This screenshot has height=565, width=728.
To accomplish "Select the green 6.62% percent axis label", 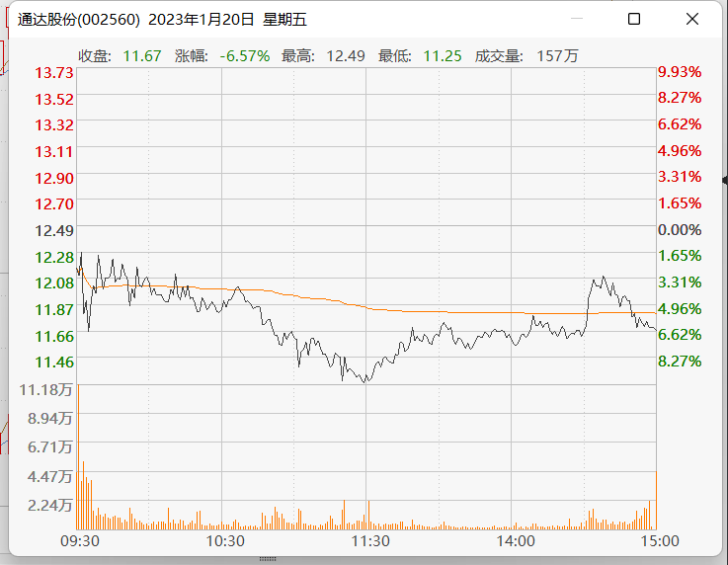I will [x=680, y=334].
